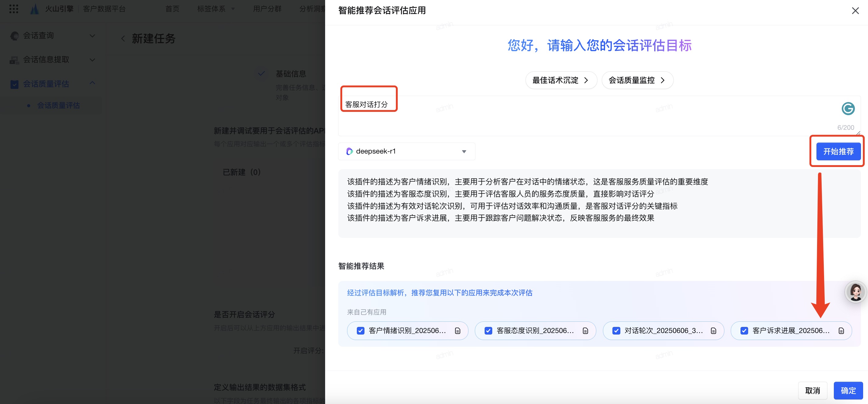This screenshot has width=868, height=404.
Task: Open 分析洞察 in top navigation
Action: pyautogui.click(x=312, y=9)
